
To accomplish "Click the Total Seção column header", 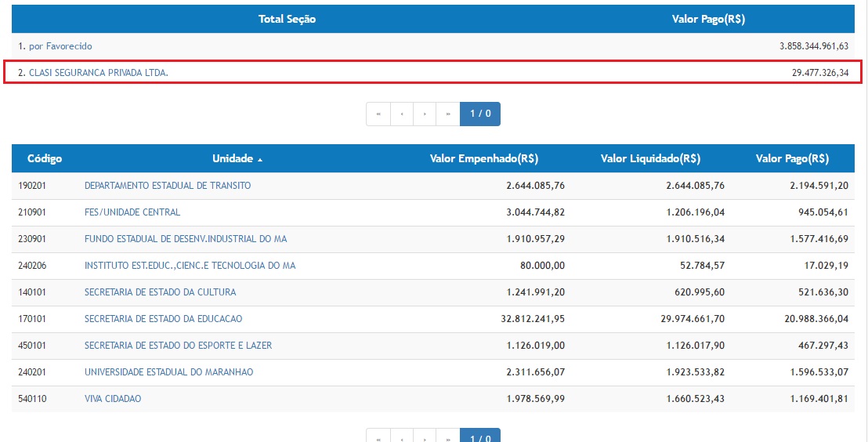I will [287, 19].
